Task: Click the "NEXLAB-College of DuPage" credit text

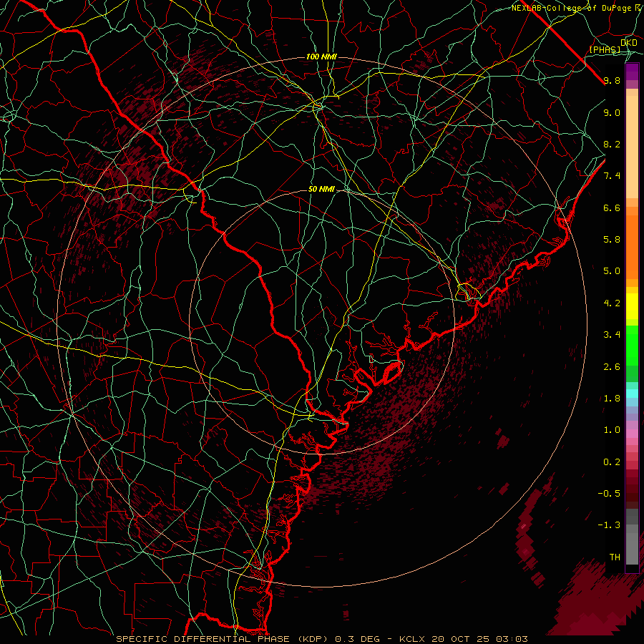Action: [x=572, y=8]
